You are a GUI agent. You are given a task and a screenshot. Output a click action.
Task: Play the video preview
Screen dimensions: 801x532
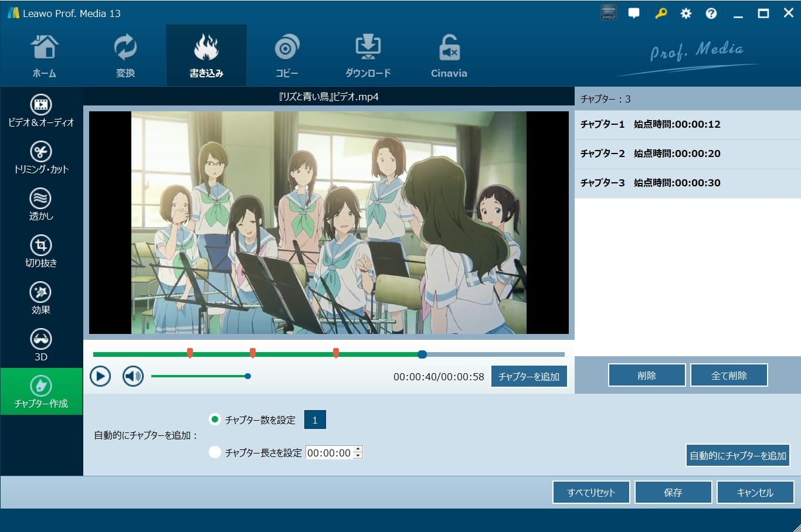pos(100,376)
